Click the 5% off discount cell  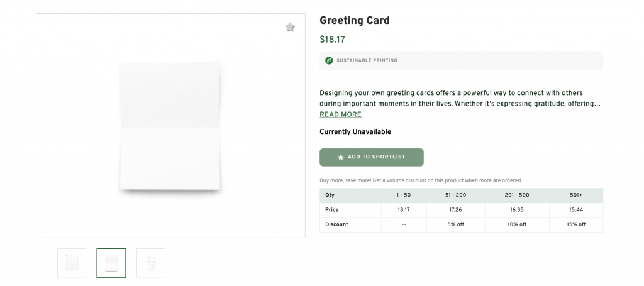(455, 225)
